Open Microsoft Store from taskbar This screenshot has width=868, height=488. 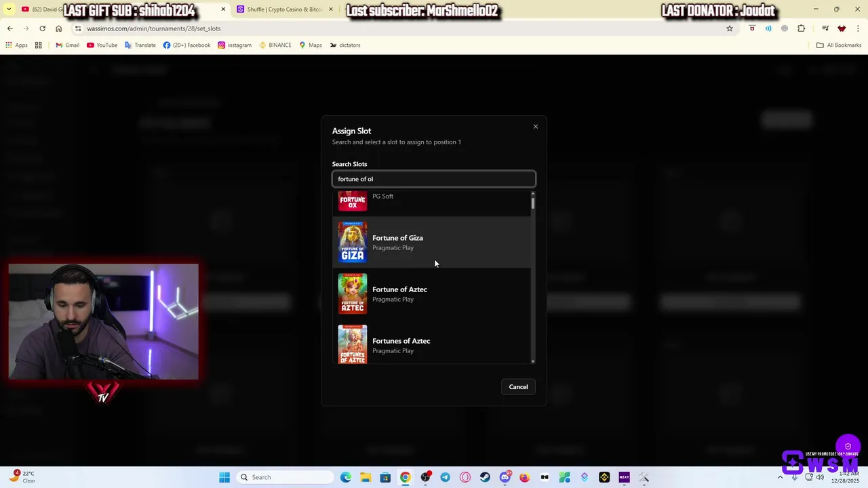[385, 477]
